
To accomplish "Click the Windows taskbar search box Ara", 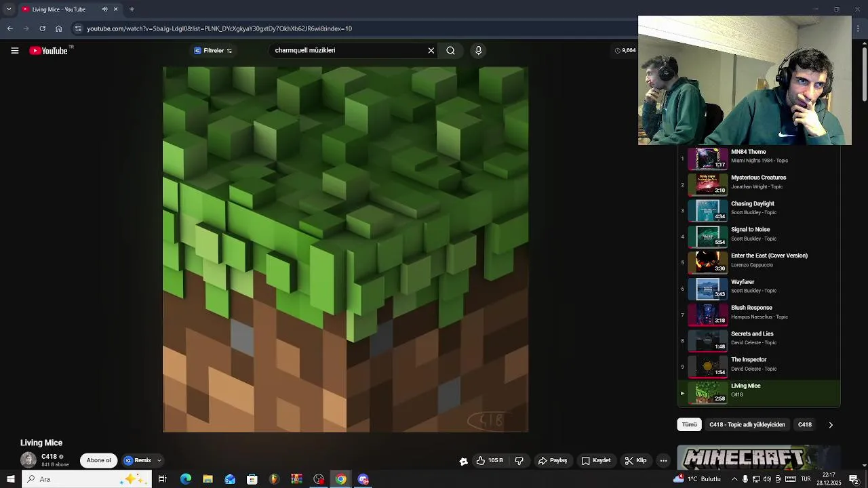I will [87, 479].
